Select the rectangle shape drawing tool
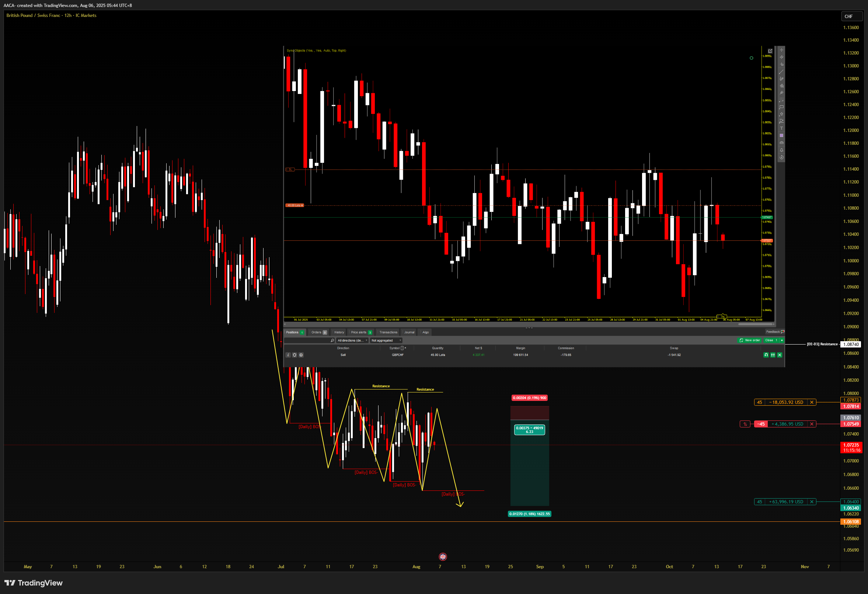 [781, 107]
